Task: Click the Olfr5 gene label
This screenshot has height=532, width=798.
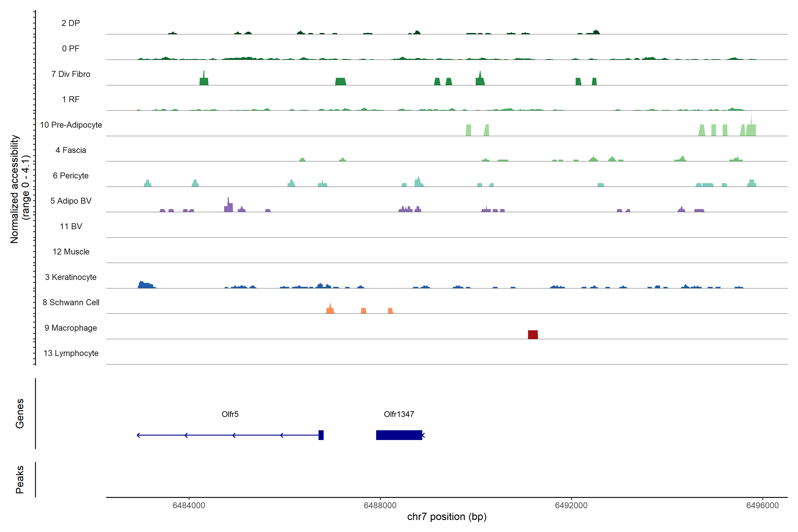Action: pos(230,414)
